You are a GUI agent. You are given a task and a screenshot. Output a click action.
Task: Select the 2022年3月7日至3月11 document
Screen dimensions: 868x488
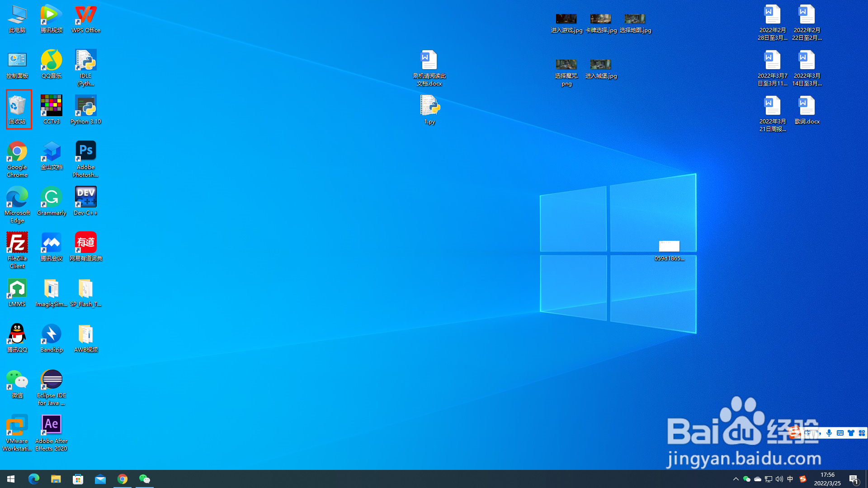(773, 68)
